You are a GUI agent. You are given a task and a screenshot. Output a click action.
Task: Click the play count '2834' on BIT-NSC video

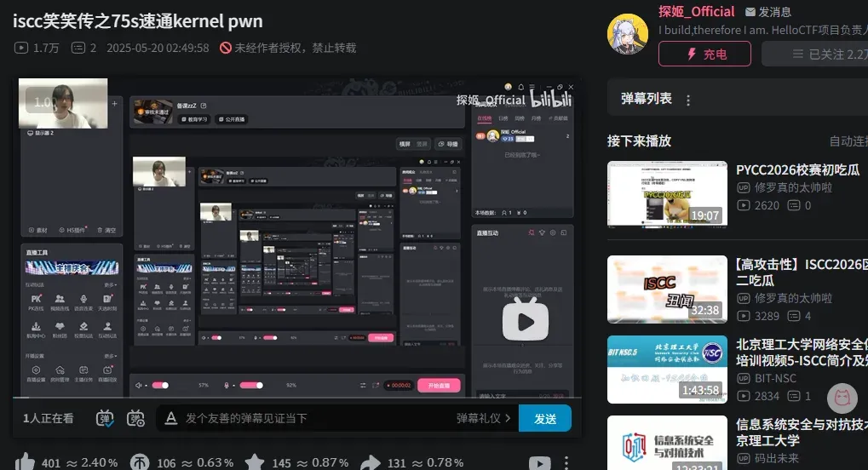coord(767,396)
